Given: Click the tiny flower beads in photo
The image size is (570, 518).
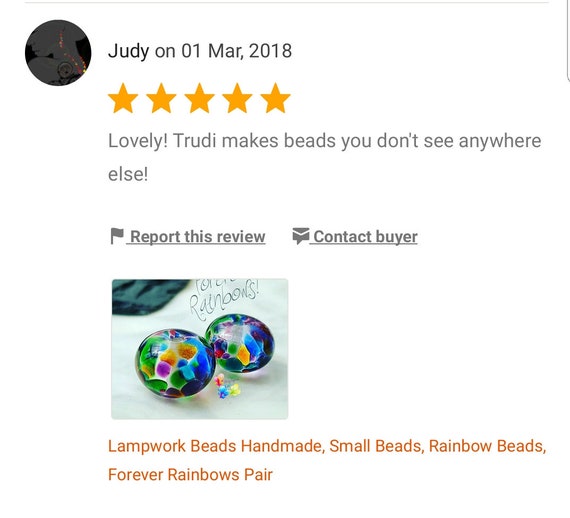Looking at the screenshot, I should [x=228, y=386].
